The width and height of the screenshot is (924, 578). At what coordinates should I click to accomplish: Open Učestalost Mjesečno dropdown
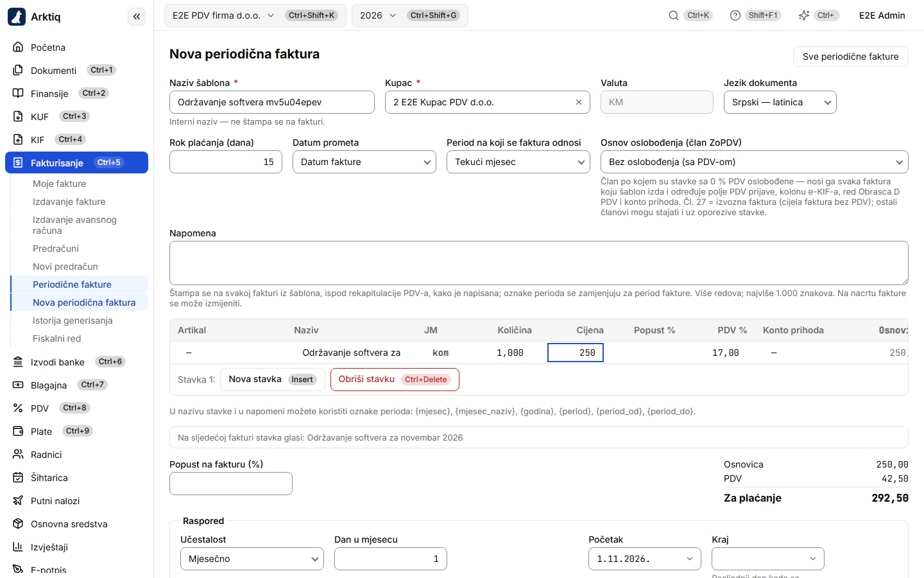[x=252, y=559]
